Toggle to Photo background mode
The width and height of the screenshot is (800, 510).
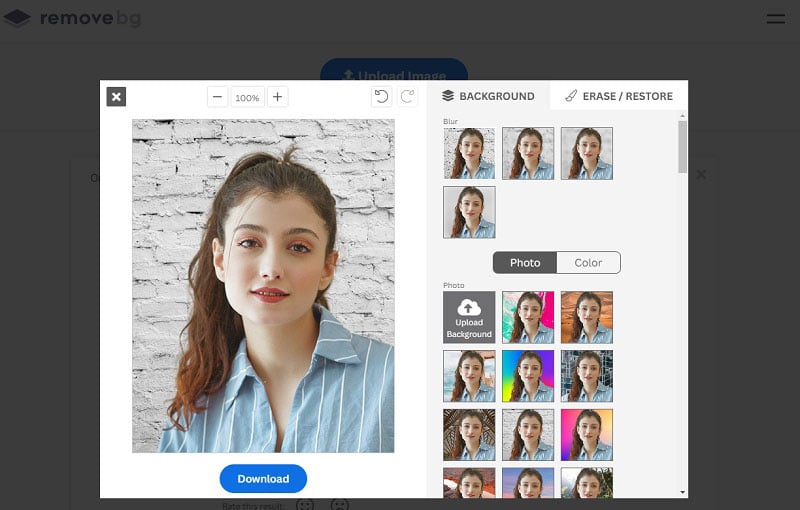(x=525, y=263)
